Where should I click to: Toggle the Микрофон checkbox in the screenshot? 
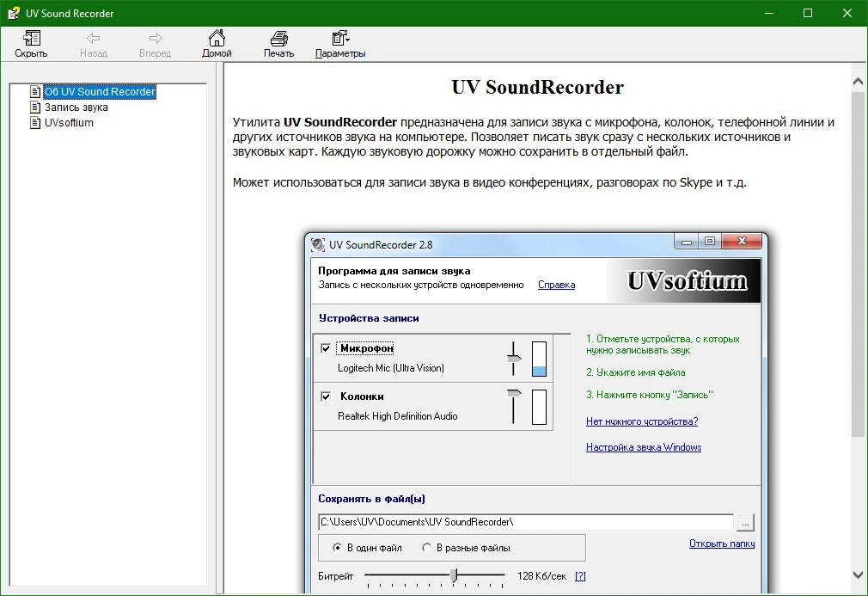326,348
